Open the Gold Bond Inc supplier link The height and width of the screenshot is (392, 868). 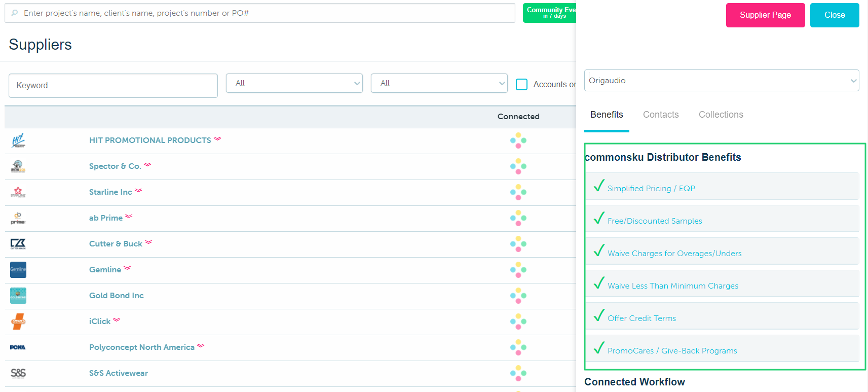117,296
